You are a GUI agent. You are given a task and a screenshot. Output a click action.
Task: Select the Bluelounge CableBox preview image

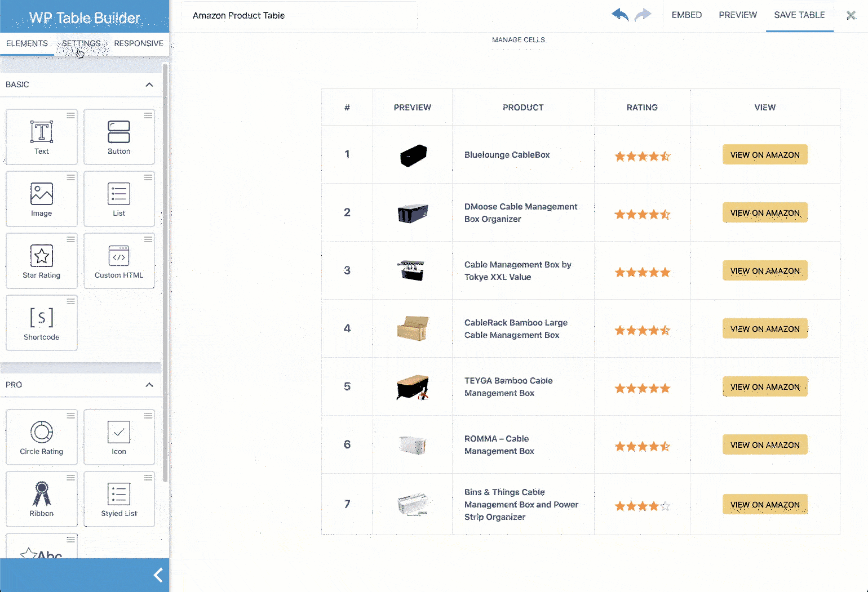click(413, 155)
